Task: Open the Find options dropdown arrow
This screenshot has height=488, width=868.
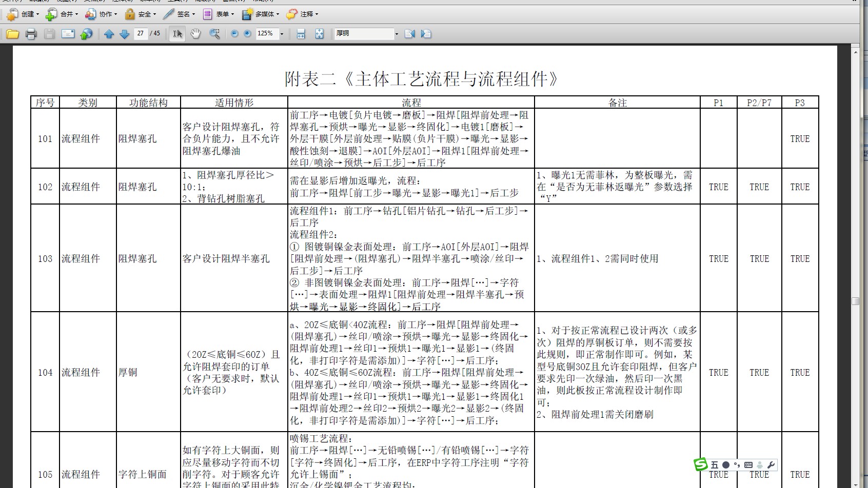Action: [x=397, y=34]
